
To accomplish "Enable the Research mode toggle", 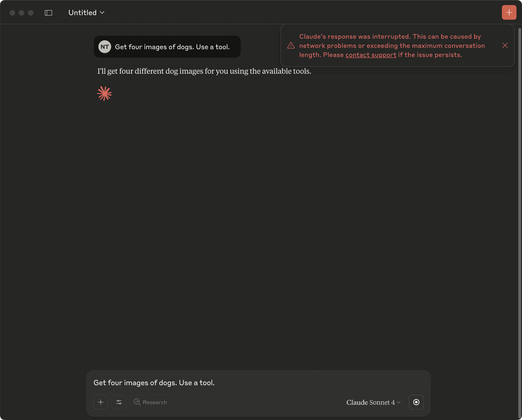I will 150,402.
